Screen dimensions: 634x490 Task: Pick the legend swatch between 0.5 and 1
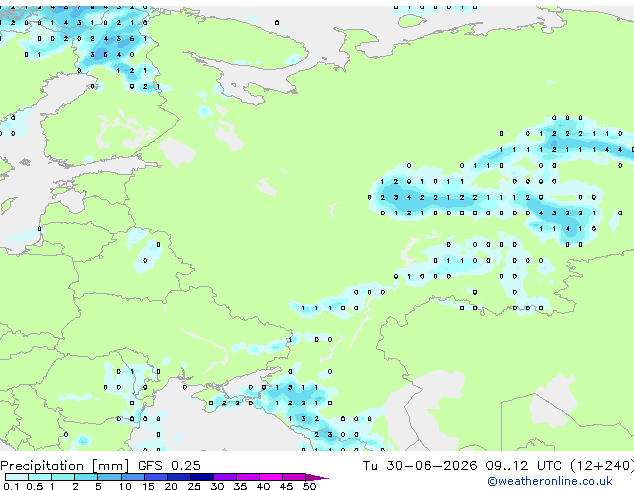(x=40, y=477)
